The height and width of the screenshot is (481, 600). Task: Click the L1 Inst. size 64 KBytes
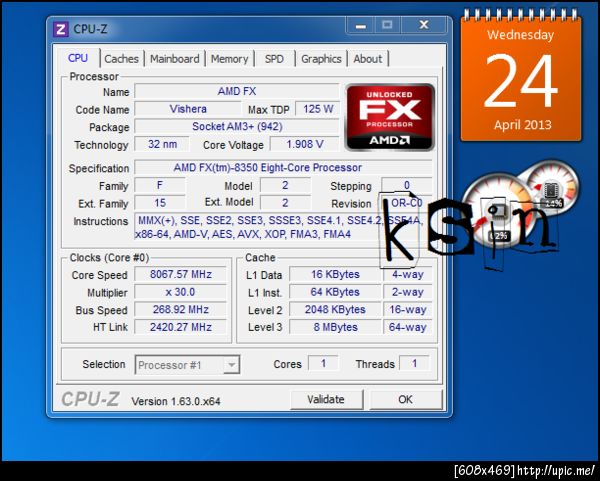[x=335, y=292]
